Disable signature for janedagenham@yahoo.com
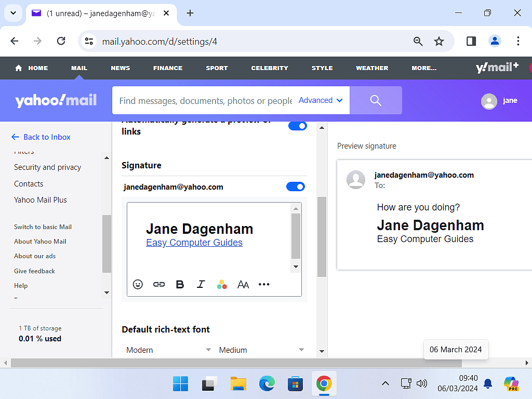The image size is (532, 399). (x=296, y=187)
